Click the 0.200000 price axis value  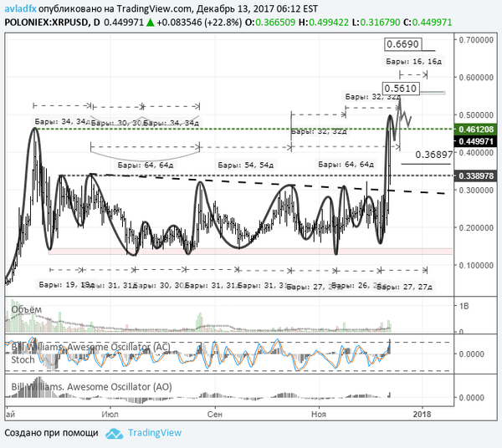point(476,228)
